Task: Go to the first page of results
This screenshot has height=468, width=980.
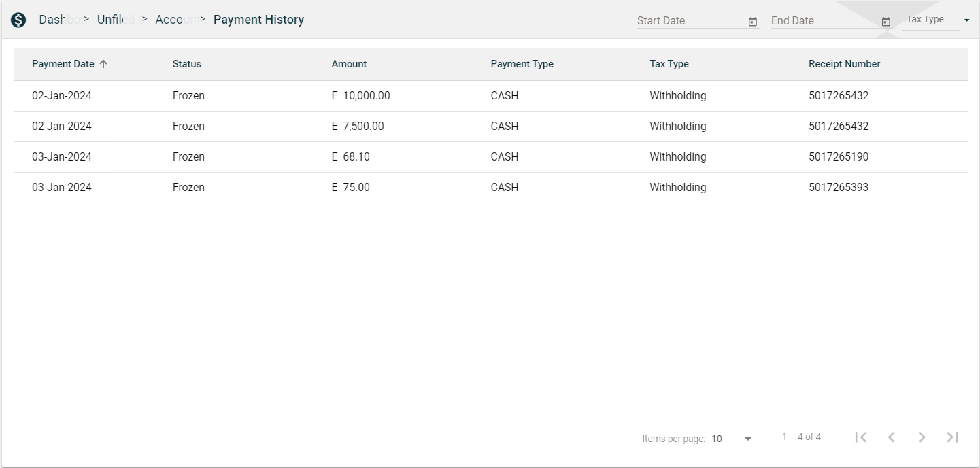Action: point(861,437)
